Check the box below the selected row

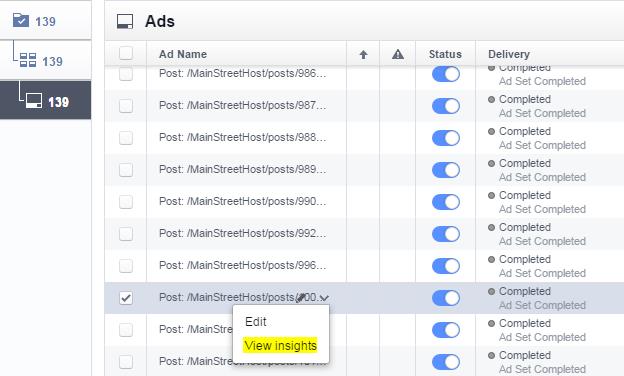tap(126, 330)
